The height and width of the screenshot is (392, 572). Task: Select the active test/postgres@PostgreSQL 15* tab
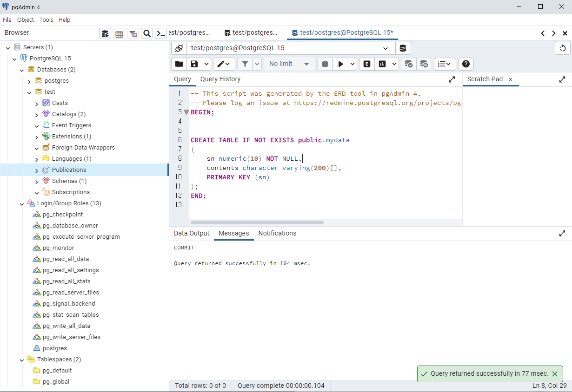coord(342,33)
